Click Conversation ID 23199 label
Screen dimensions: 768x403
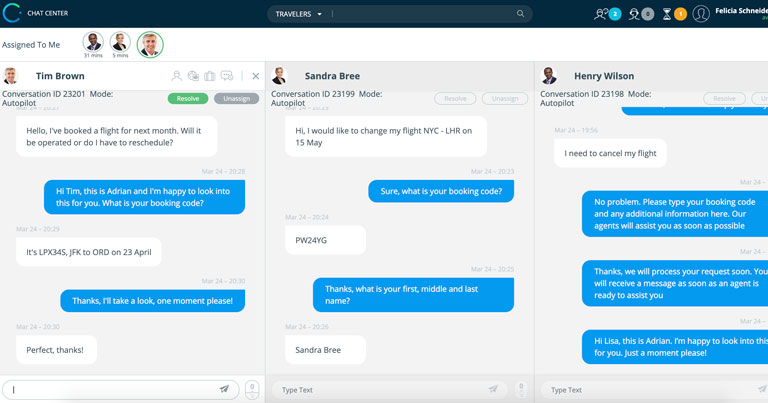coord(312,94)
